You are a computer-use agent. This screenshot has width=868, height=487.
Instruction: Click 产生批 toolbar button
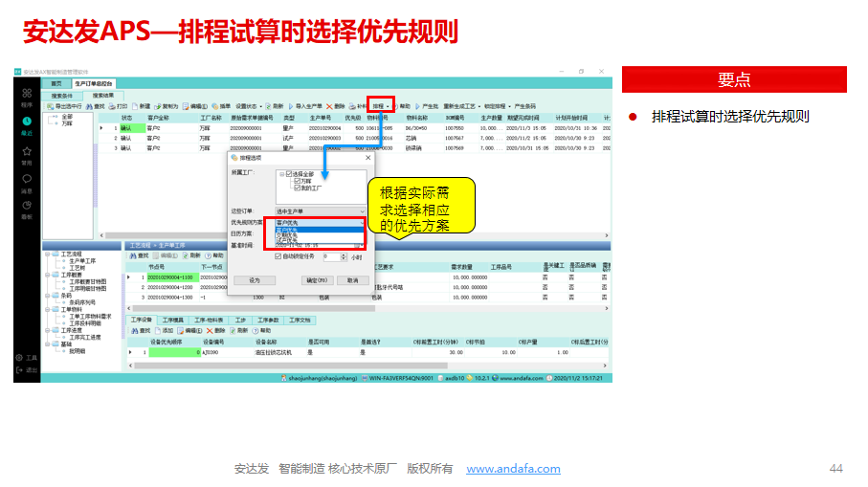point(427,106)
